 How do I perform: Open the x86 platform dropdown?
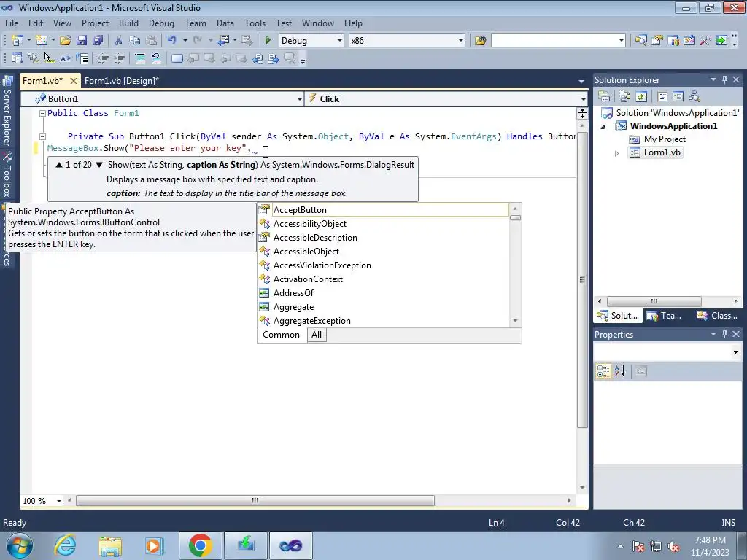(x=461, y=41)
